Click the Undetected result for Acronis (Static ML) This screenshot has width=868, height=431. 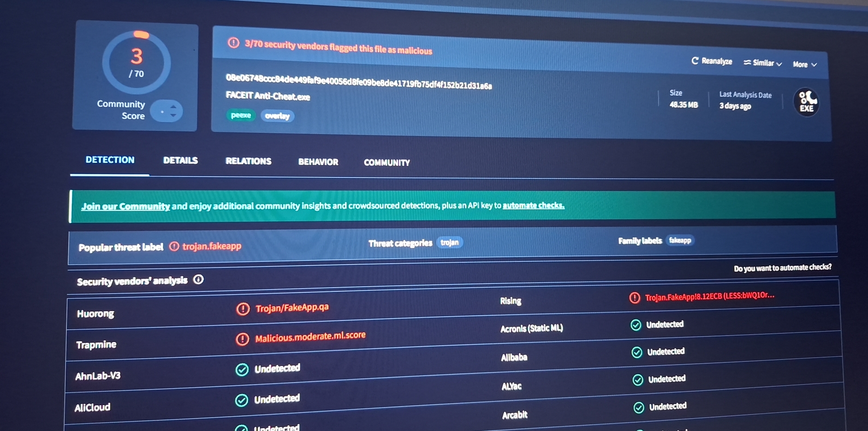coord(665,325)
